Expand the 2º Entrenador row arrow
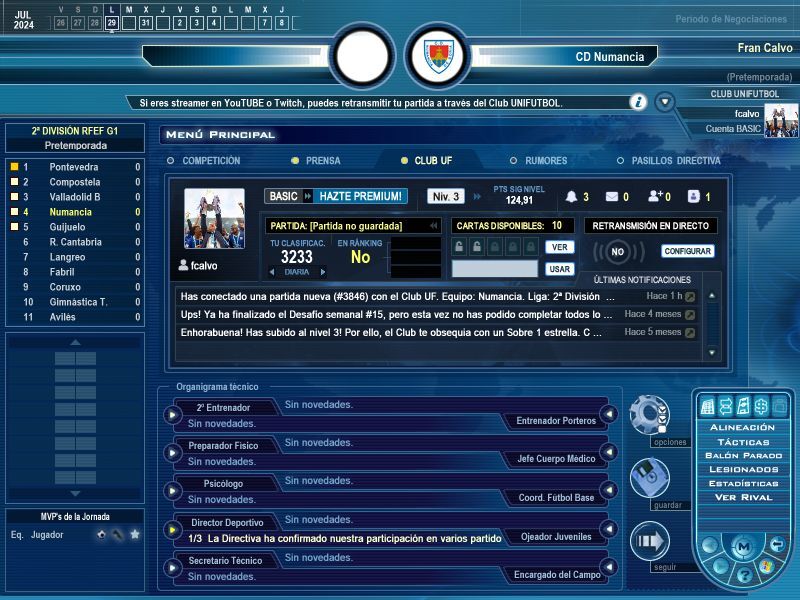Viewport: 800px width, 600px height. coord(172,415)
